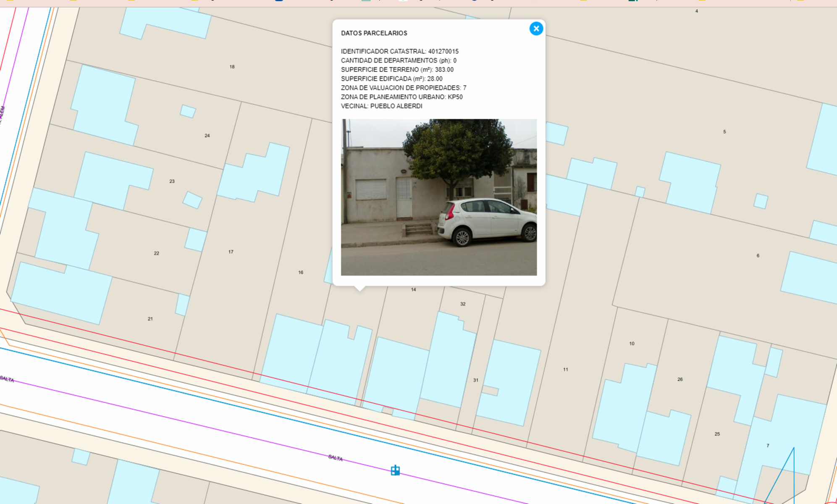837x504 pixels.
Task: Click on parcel 25
Action: point(717,434)
